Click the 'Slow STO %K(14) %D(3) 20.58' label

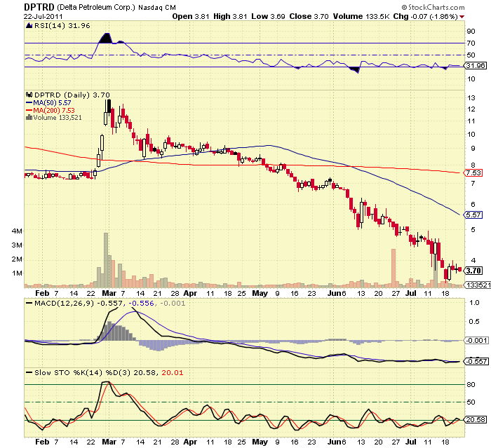[95, 372]
